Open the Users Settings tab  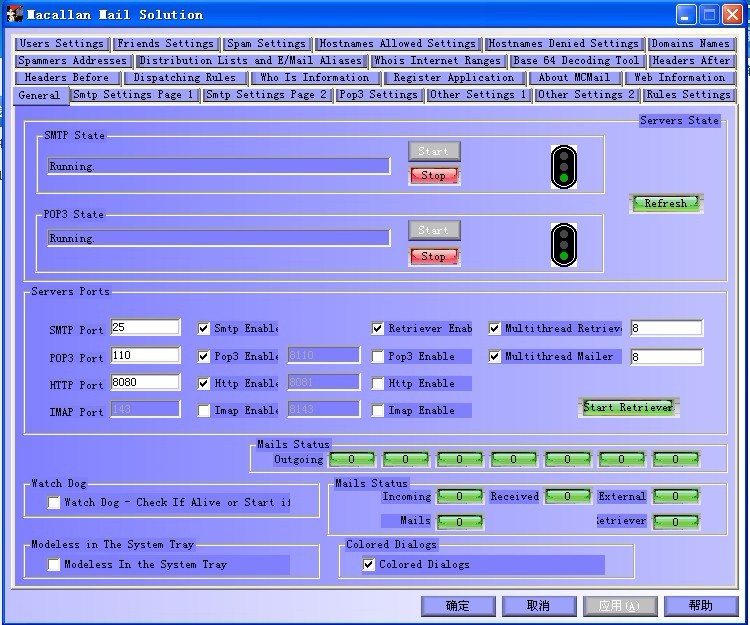pyautogui.click(x=62, y=44)
